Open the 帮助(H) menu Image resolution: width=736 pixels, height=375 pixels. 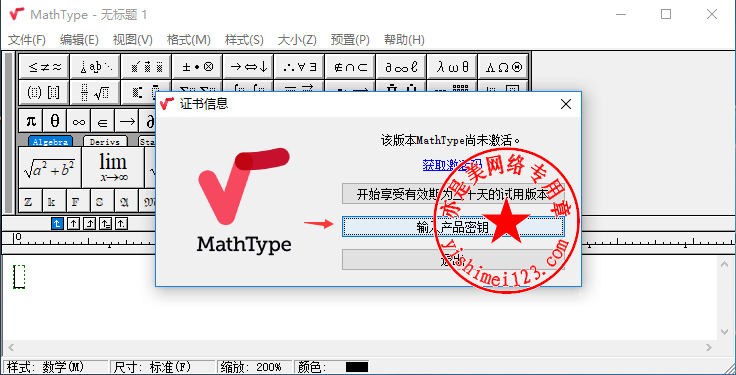[x=404, y=40]
